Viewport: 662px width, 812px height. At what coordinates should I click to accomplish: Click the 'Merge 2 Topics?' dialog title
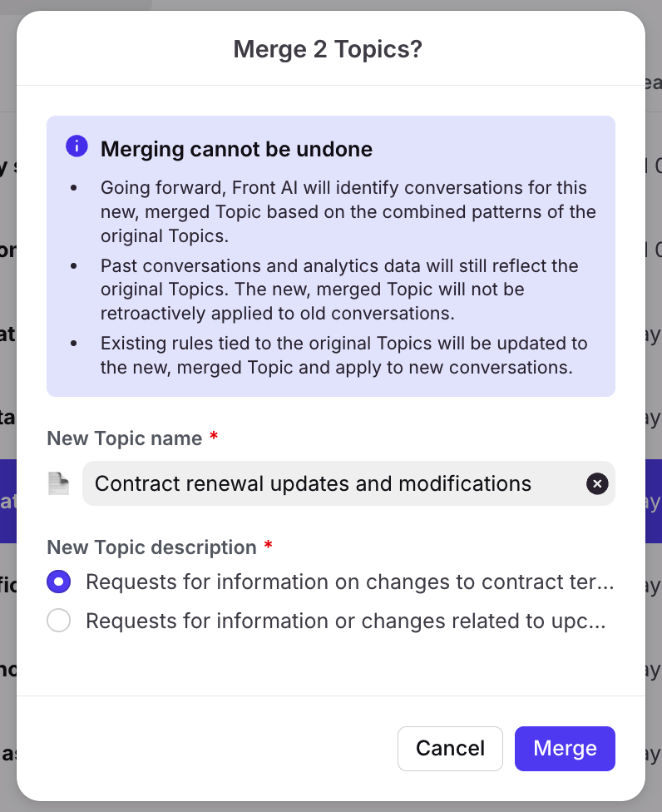tap(328, 50)
